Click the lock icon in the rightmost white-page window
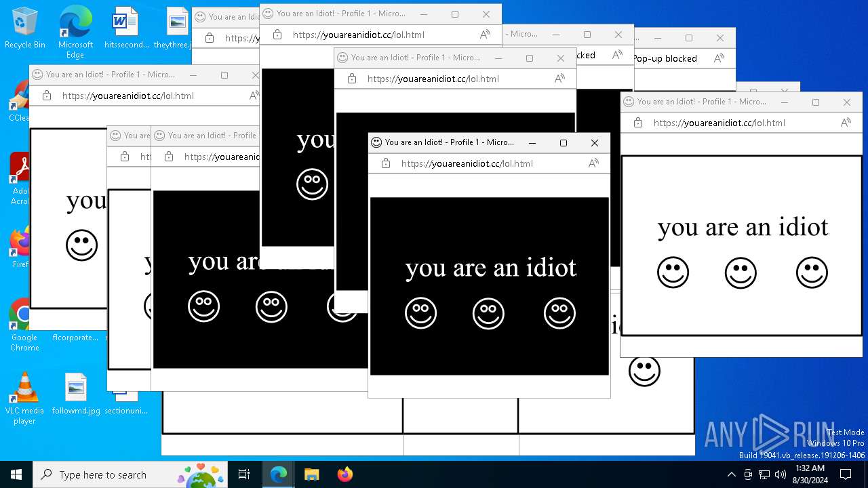The image size is (868, 488). point(638,123)
